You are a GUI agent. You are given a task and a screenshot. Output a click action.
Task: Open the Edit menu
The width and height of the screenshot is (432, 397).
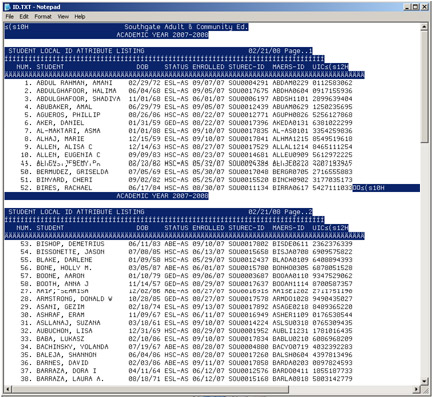pos(24,17)
